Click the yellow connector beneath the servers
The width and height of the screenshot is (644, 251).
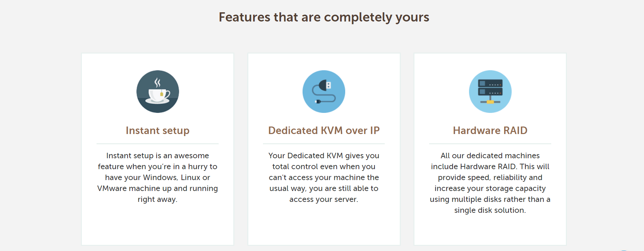pyautogui.click(x=490, y=102)
